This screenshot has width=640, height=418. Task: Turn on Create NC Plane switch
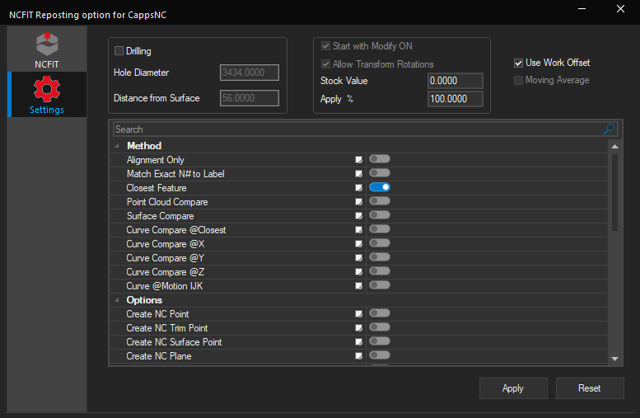tap(380, 355)
